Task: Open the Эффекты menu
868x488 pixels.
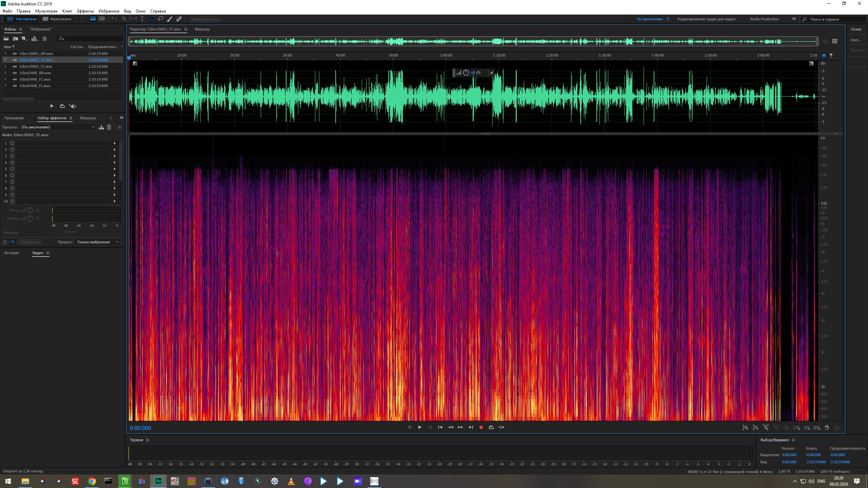Action: 85,11
